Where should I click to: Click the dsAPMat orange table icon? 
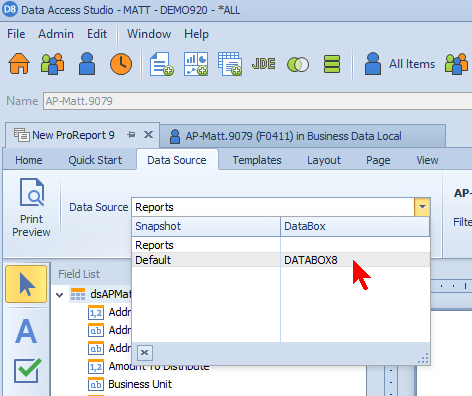(78, 294)
